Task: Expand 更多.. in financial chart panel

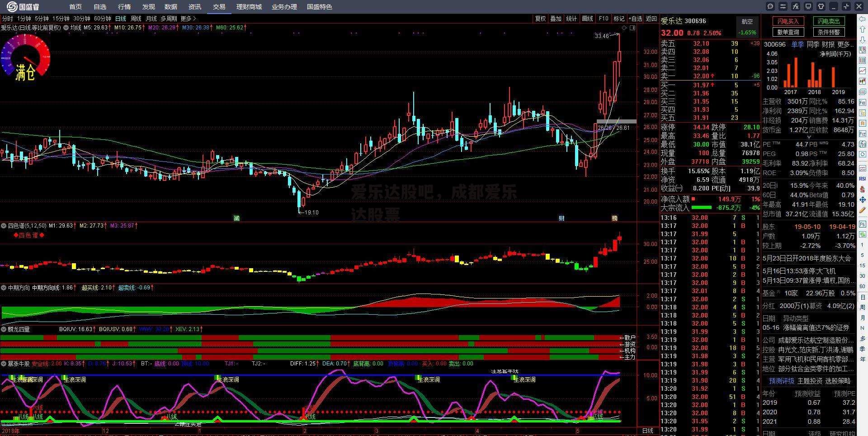Action: point(846,44)
